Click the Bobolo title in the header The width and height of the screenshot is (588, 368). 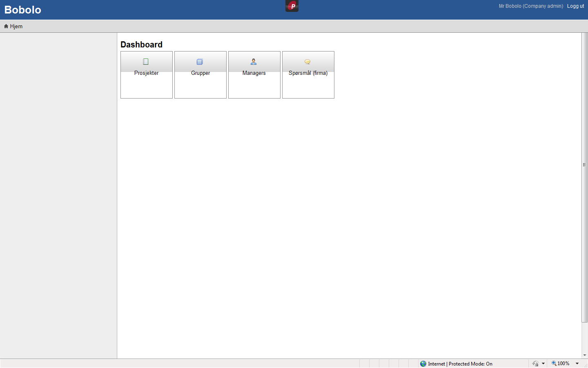[23, 10]
